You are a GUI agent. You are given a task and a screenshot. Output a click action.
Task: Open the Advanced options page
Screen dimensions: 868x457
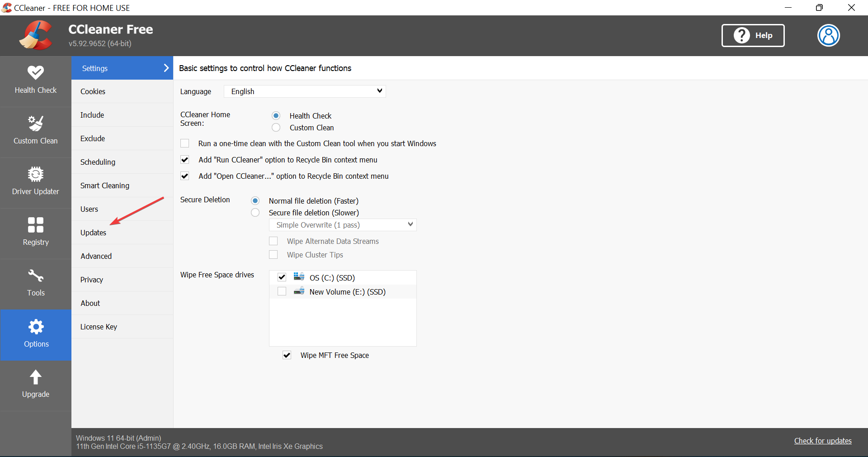(x=122, y=256)
